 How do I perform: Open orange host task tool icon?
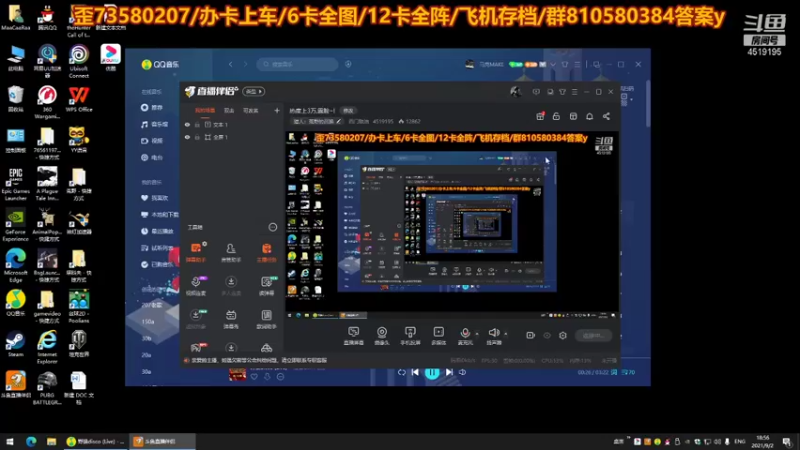pyautogui.click(x=266, y=252)
